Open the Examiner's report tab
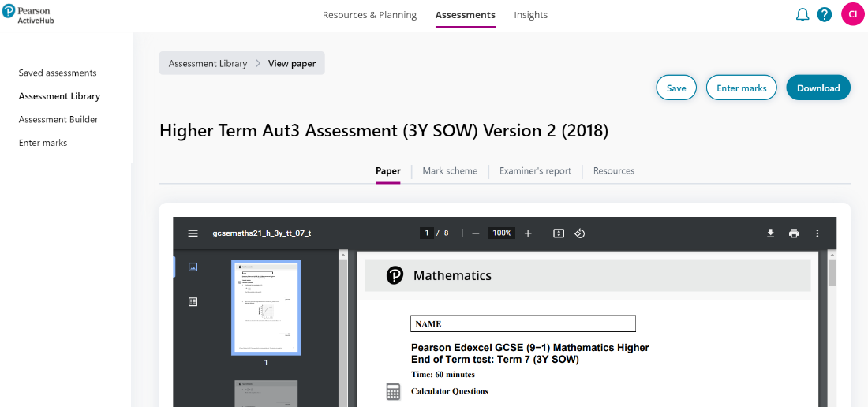868x407 pixels. coord(535,171)
